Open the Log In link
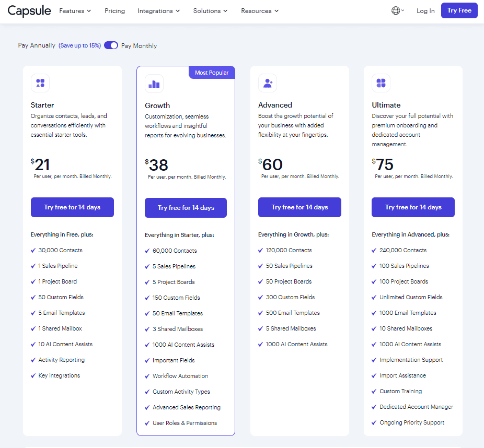The height and width of the screenshot is (448, 484). pos(425,10)
